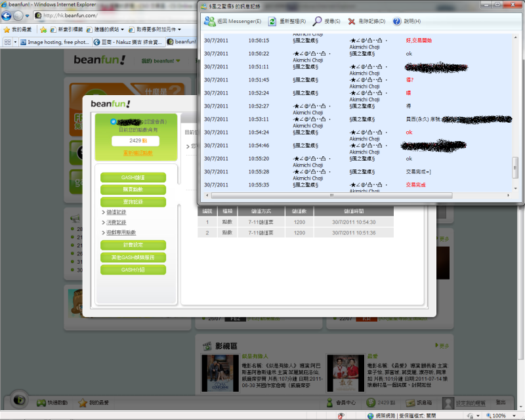Click the 2429 點 points coin icon in bottom bar
The width and height of the screenshot is (525, 420).
pos(371,402)
